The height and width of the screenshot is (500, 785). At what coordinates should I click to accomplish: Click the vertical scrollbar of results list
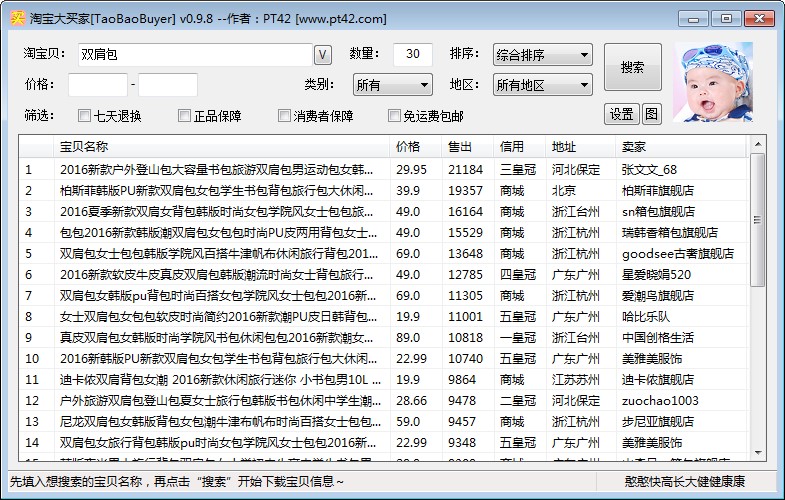pos(757,300)
